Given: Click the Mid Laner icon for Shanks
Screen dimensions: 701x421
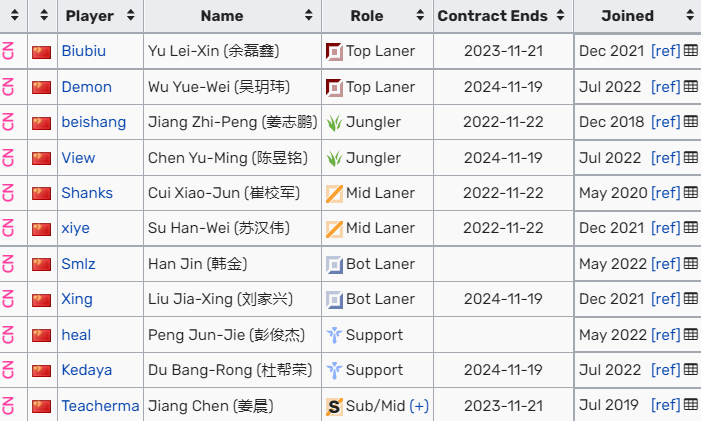Looking at the screenshot, I should (x=335, y=193).
